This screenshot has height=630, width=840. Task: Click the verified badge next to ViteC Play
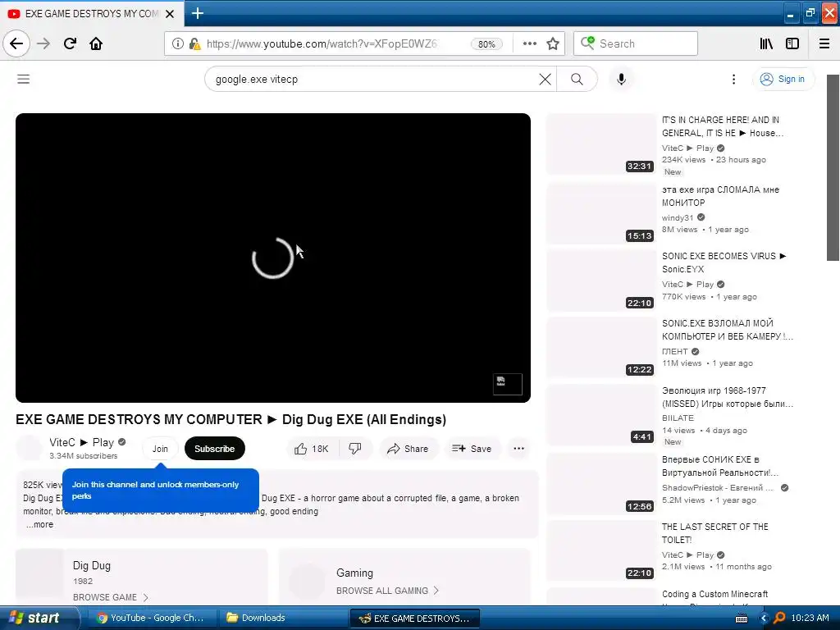(122, 442)
